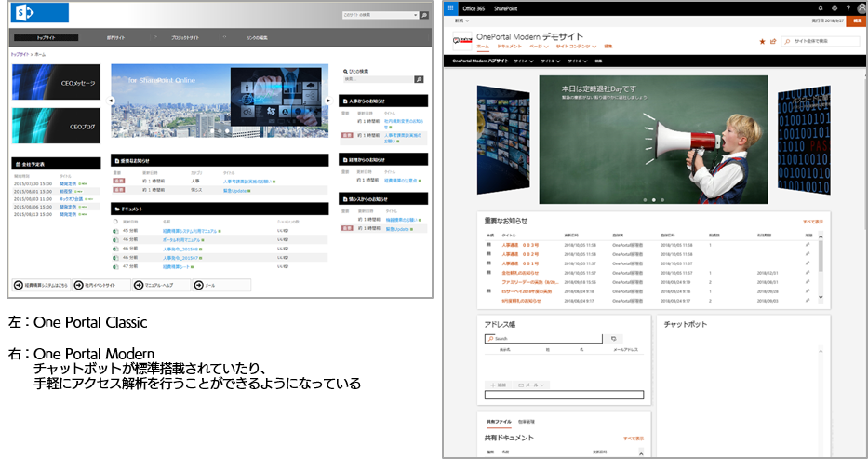868x459 pixels.
Task: Click the notifications bell icon
Action: [x=821, y=7]
